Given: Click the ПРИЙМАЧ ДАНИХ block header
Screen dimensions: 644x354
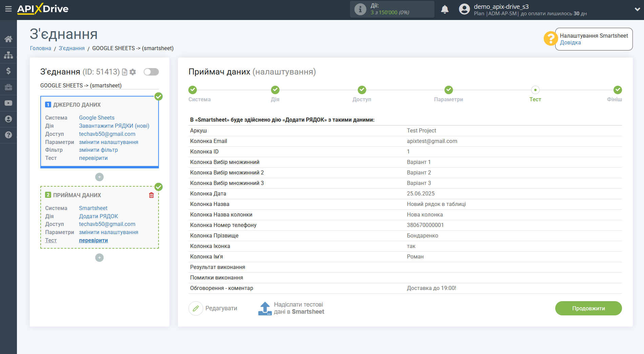Looking at the screenshot, I should coord(77,195).
